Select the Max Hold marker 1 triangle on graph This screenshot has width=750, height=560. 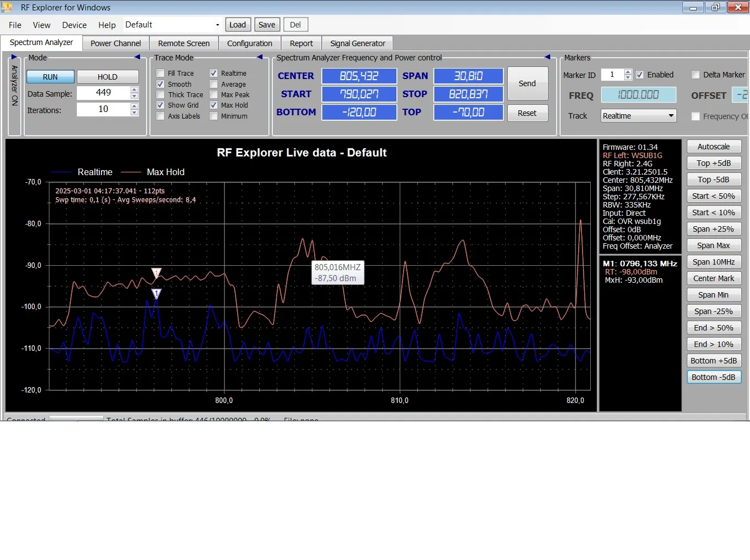pyautogui.click(x=156, y=273)
